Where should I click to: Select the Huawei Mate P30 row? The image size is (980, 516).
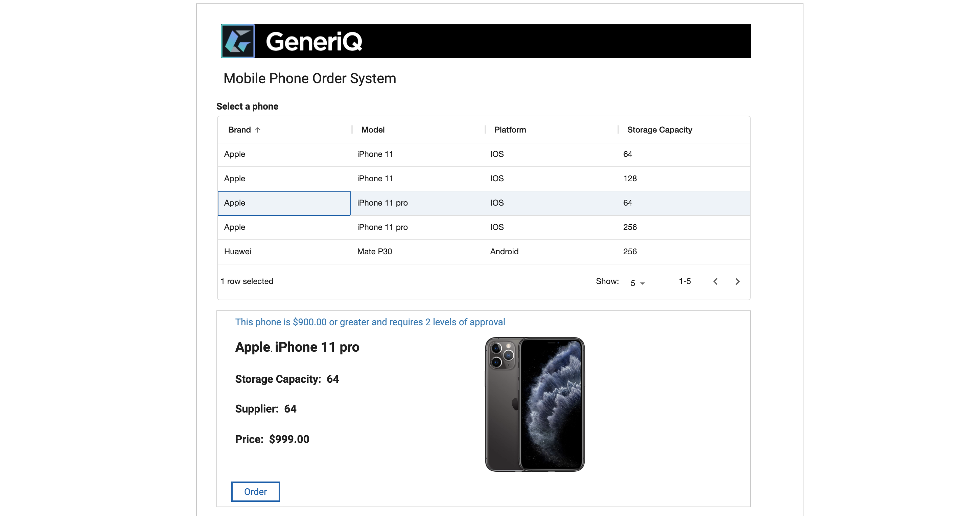(484, 252)
